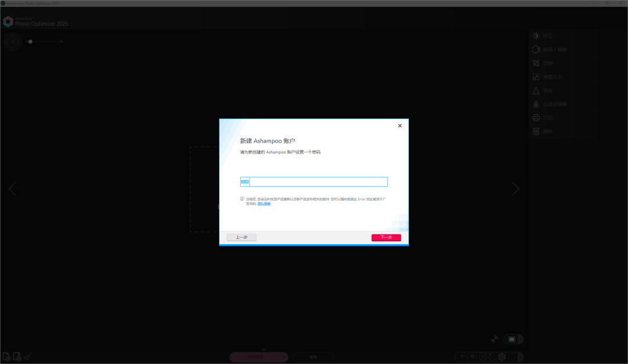Click the 上一步 back button
This screenshot has height=364, width=628.
coord(241,237)
